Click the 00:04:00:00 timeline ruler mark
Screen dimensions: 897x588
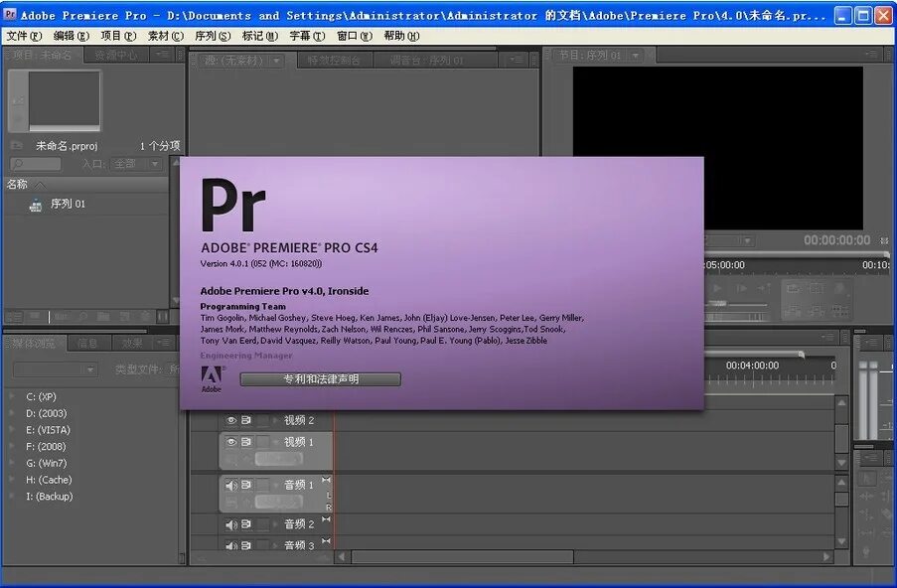[752, 365]
